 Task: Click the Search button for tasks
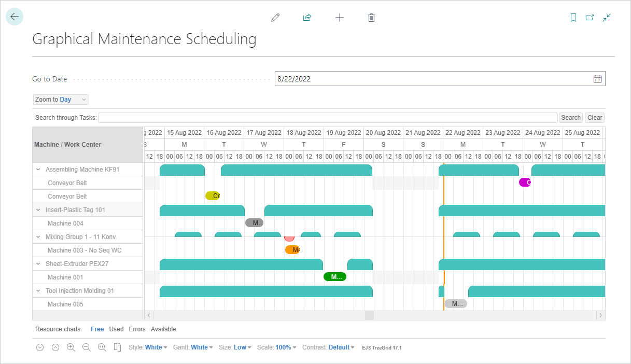coord(570,117)
